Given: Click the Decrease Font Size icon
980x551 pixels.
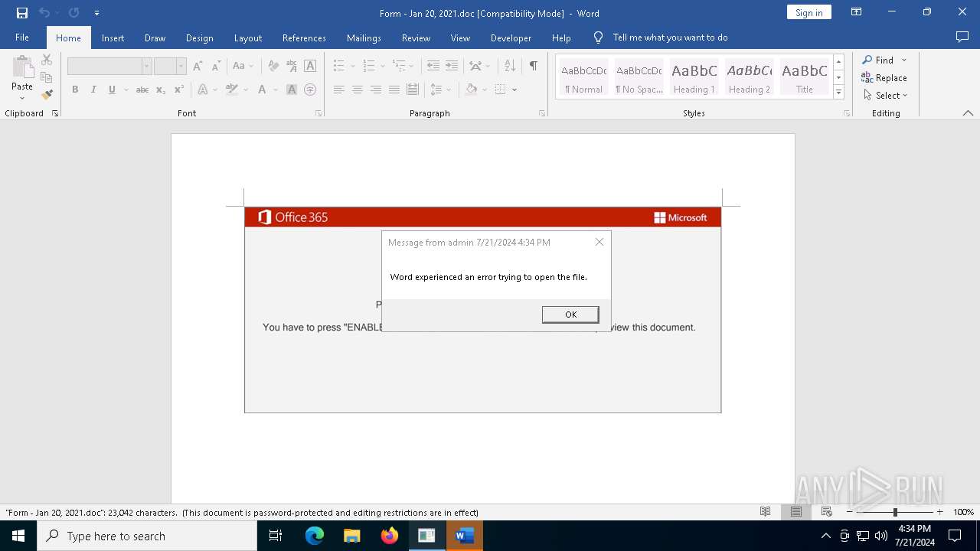Looking at the screenshot, I should (x=216, y=66).
